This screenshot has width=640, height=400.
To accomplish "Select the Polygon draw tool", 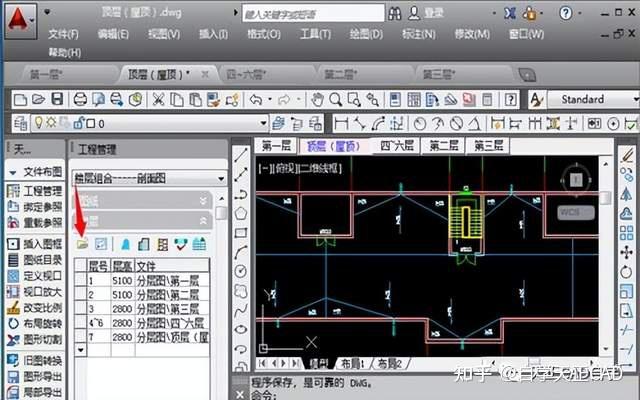I will (x=241, y=213).
